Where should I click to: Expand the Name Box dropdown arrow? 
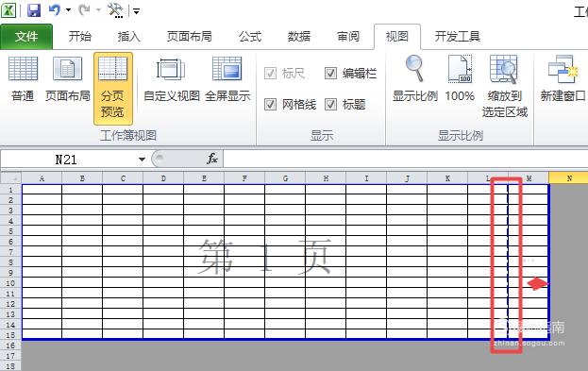pyautogui.click(x=142, y=160)
